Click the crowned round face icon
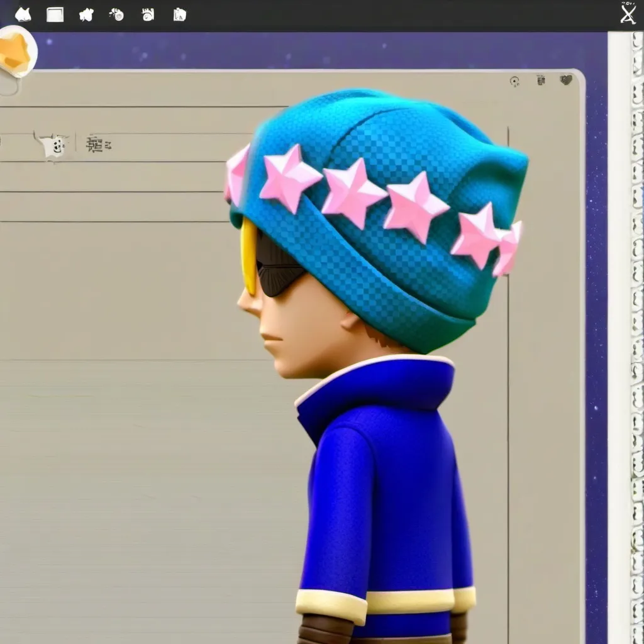The image size is (644, 644). 148,15
